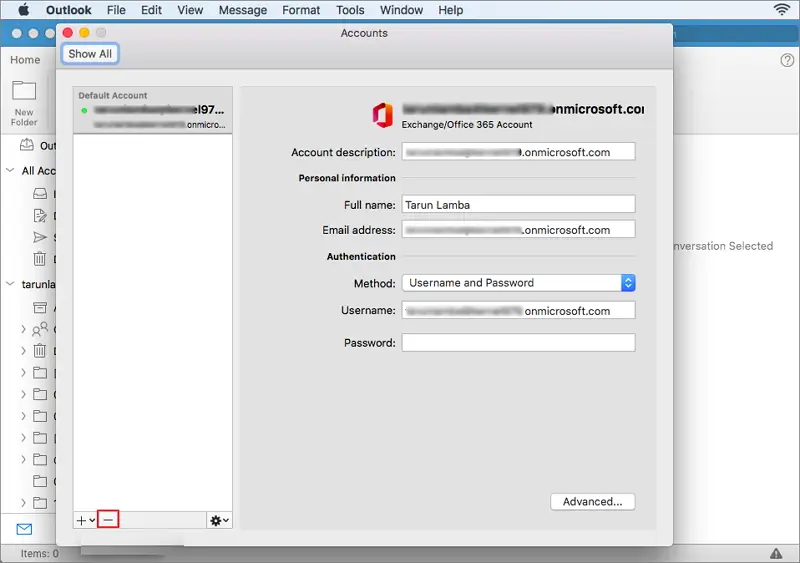Open the View menu
Viewport: 800px width, 563px height.
point(190,10)
